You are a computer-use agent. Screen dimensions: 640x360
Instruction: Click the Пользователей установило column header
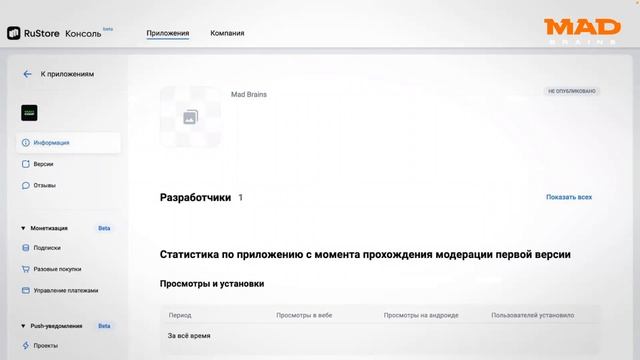point(533,315)
